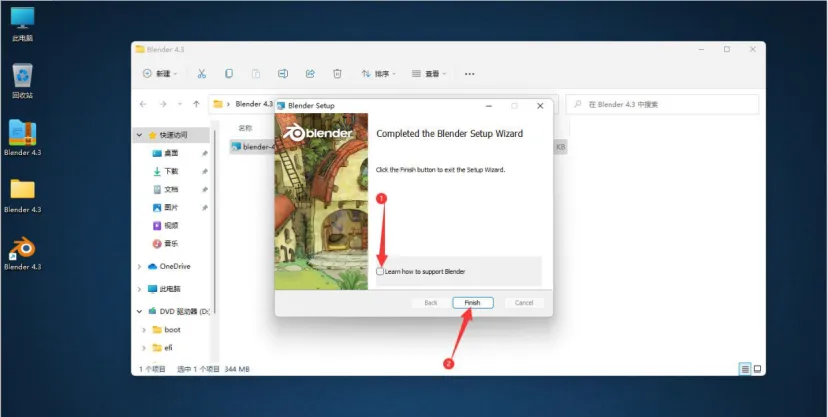Switch to large icons view in status bar
Image resolution: width=828 pixels, height=417 pixels.
pos(757,369)
